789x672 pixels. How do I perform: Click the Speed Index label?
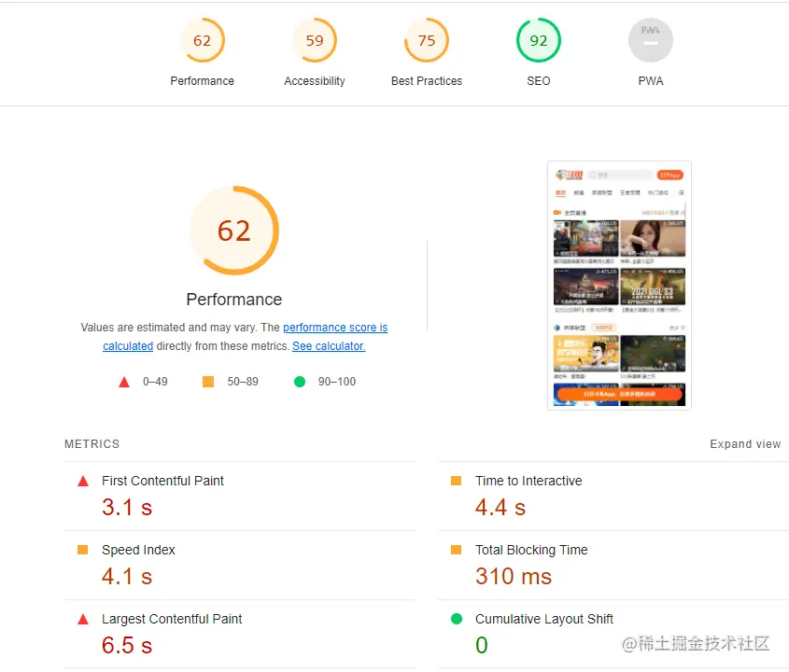click(138, 550)
